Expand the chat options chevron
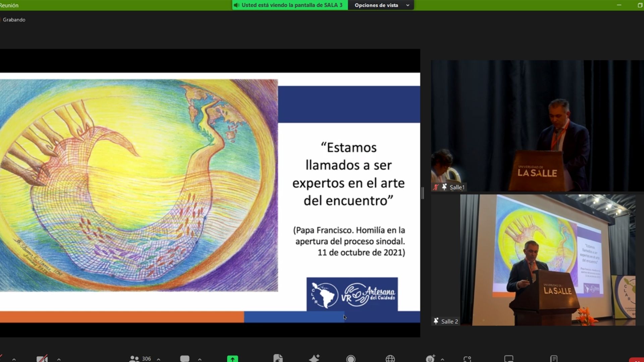The width and height of the screenshot is (644, 362). [x=200, y=359]
